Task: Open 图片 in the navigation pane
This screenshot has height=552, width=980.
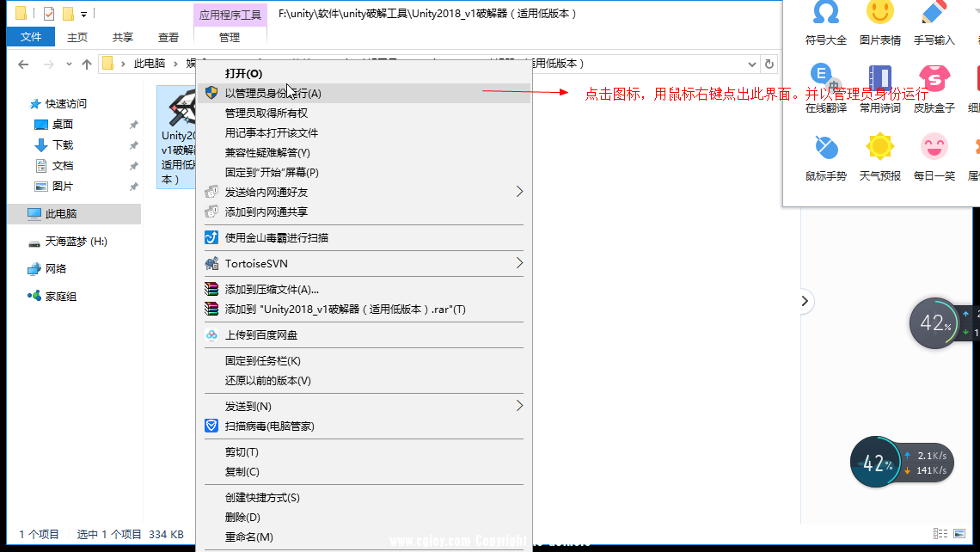Action: tap(63, 187)
